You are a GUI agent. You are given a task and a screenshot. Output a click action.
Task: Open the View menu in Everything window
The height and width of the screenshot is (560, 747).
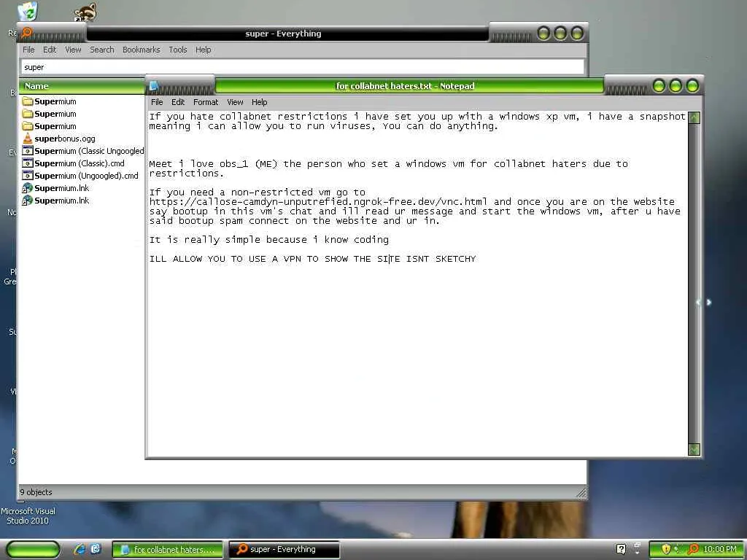point(73,50)
